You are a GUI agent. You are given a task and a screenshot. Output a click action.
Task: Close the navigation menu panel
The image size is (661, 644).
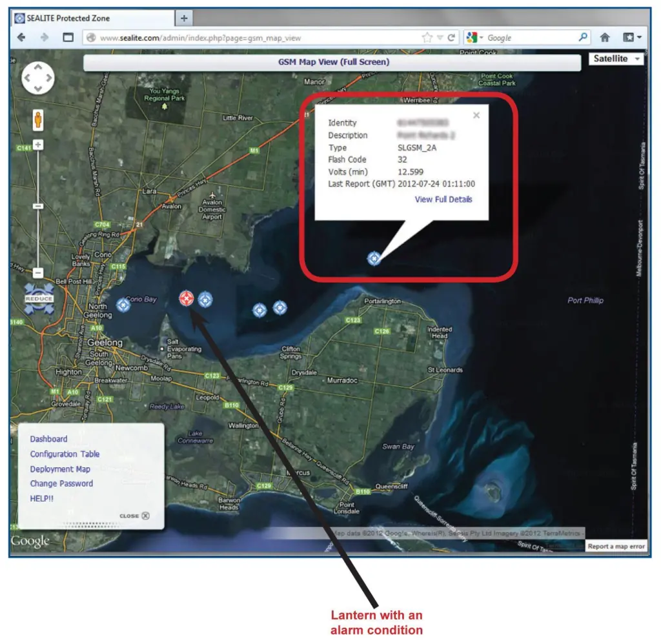(134, 516)
